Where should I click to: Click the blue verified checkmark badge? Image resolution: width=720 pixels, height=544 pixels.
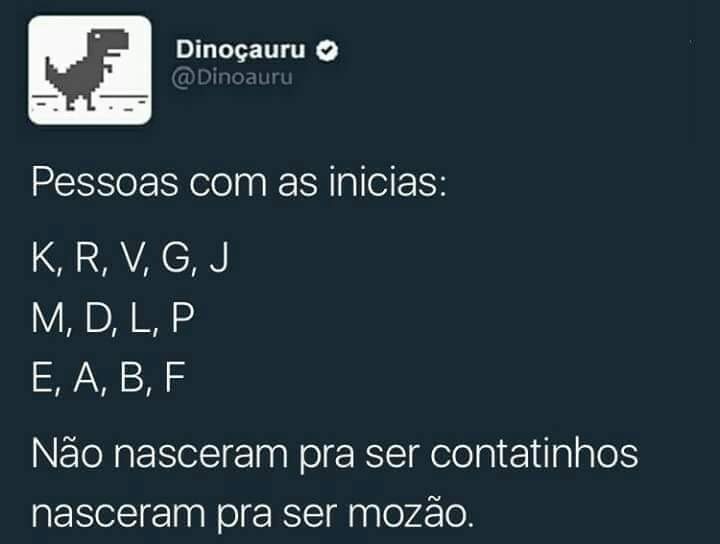[x=327, y=50]
